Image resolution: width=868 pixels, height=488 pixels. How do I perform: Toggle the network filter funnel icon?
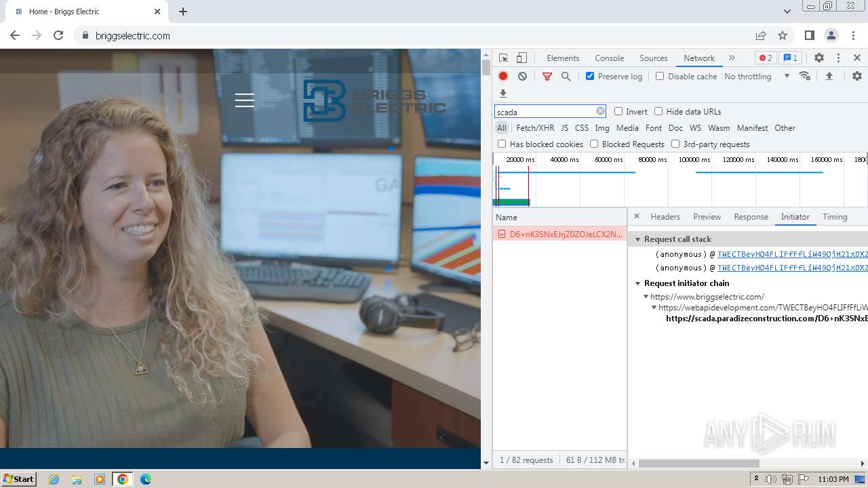pos(547,77)
